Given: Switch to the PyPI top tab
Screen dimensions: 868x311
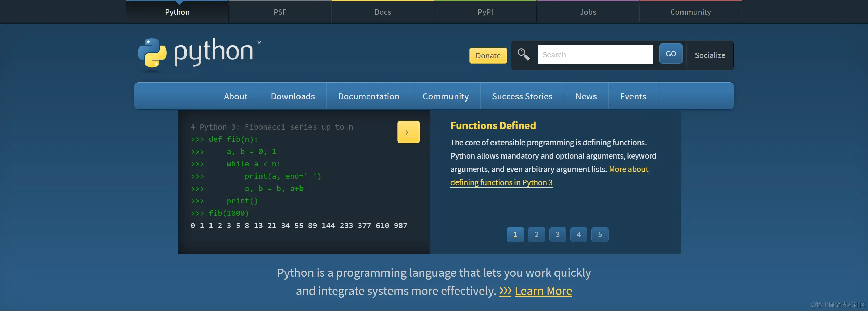Looking at the screenshot, I should click(x=485, y=12).
